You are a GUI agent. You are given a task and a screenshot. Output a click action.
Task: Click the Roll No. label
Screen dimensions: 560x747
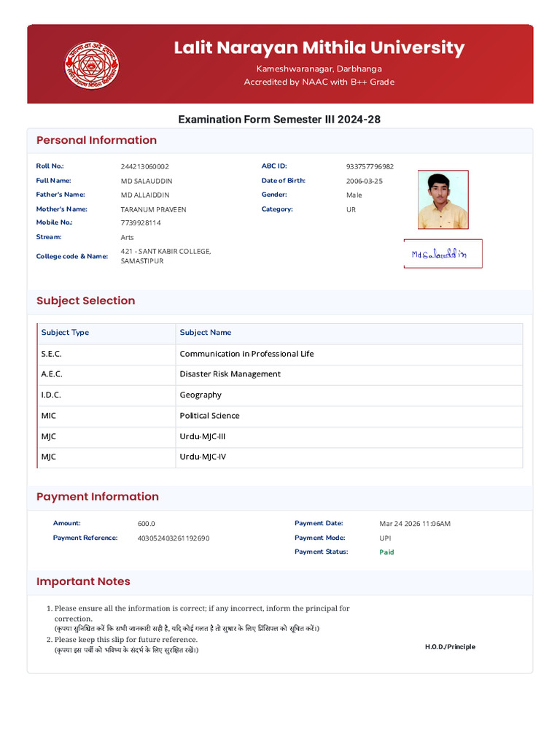(x=50, y=166)
